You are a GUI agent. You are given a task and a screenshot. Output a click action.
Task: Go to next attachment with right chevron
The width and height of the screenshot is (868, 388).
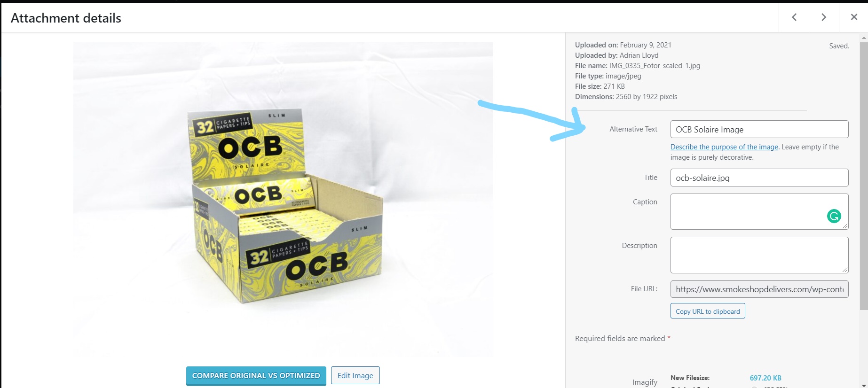(824, 17)
